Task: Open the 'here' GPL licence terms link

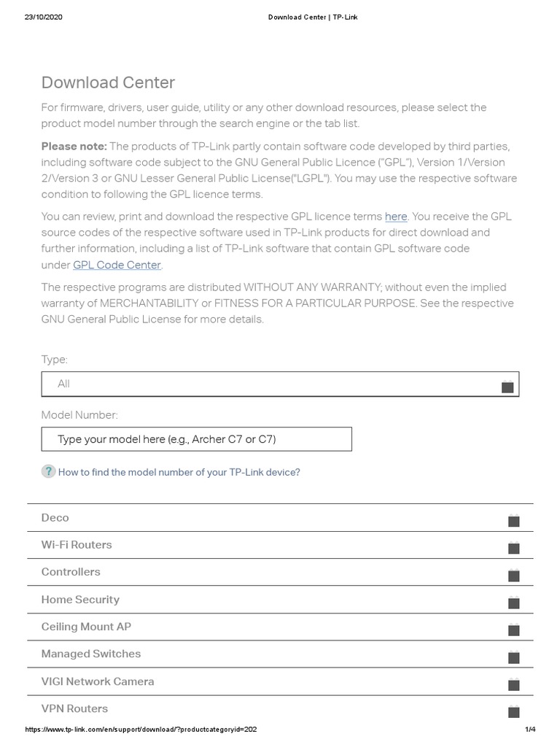Action: [x=396, y=217]
